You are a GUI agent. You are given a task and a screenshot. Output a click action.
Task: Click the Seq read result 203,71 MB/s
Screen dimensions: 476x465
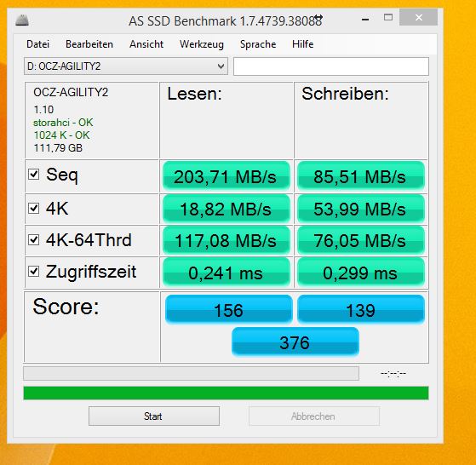coord(227,176)
